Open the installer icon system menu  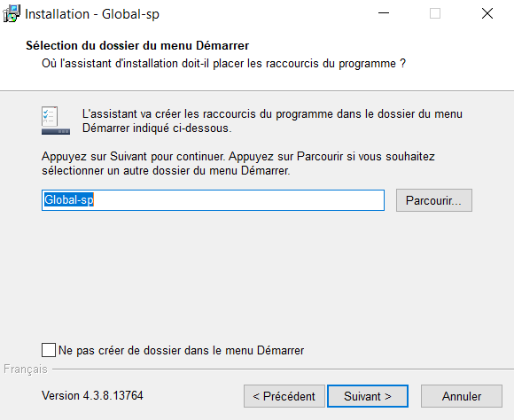tap(12, 14)
